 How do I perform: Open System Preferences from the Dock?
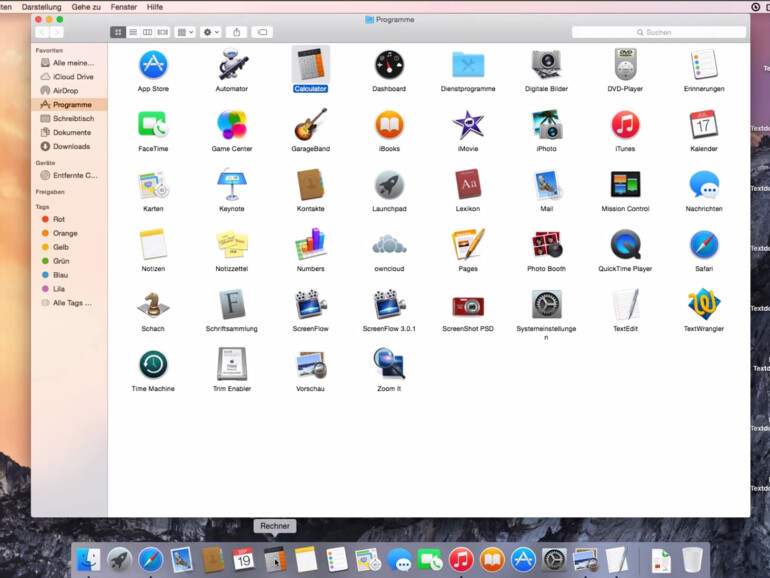(554, 559)
